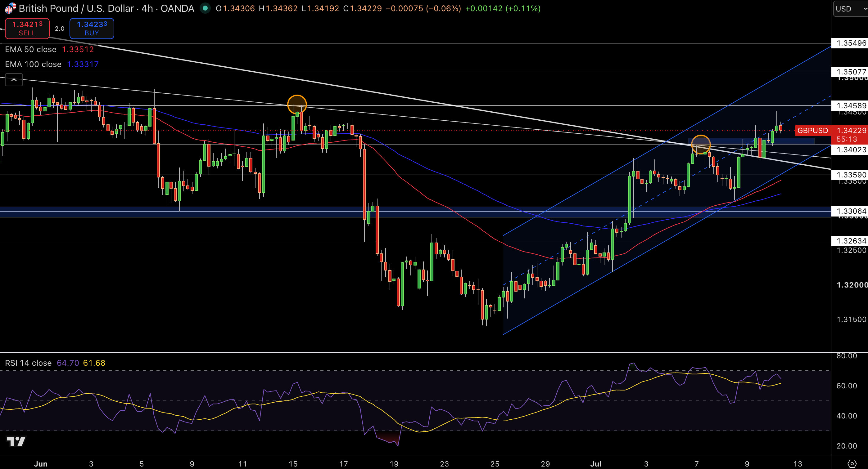Screen dimensions: 868x469
Task: Click the orange circle marker near July 7 high
Action: pyautogui.click(x=701, y=145)
